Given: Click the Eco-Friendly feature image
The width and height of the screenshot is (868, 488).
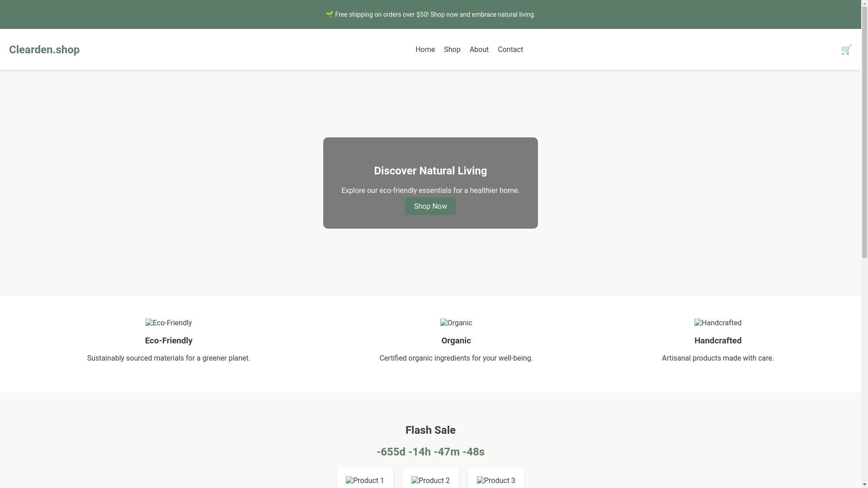Looking at the screenshot, I should [168, 323].
